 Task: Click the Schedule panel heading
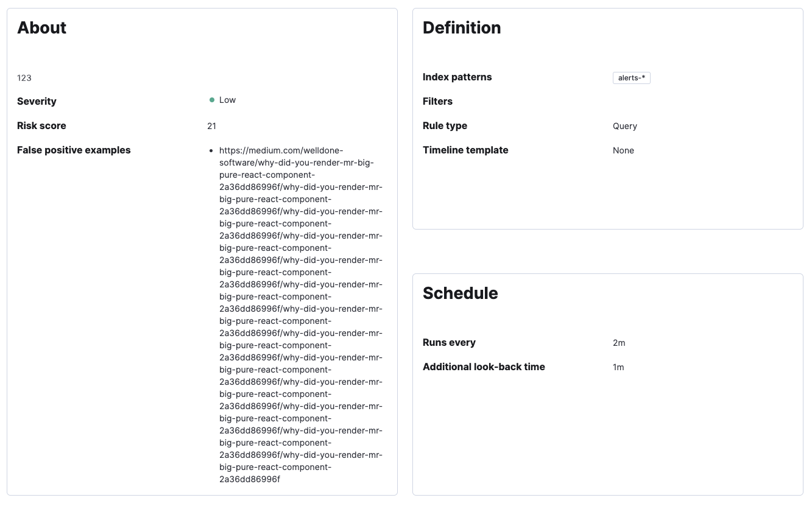pos(460,293)
